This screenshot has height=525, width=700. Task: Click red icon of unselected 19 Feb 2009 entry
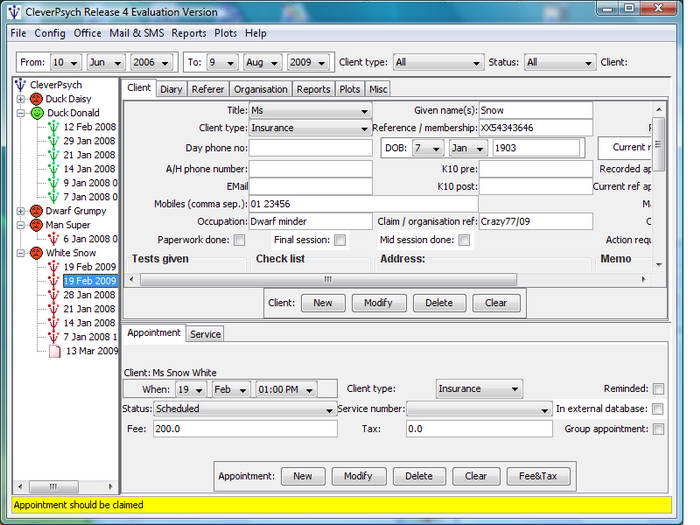(x=54, y=267)
